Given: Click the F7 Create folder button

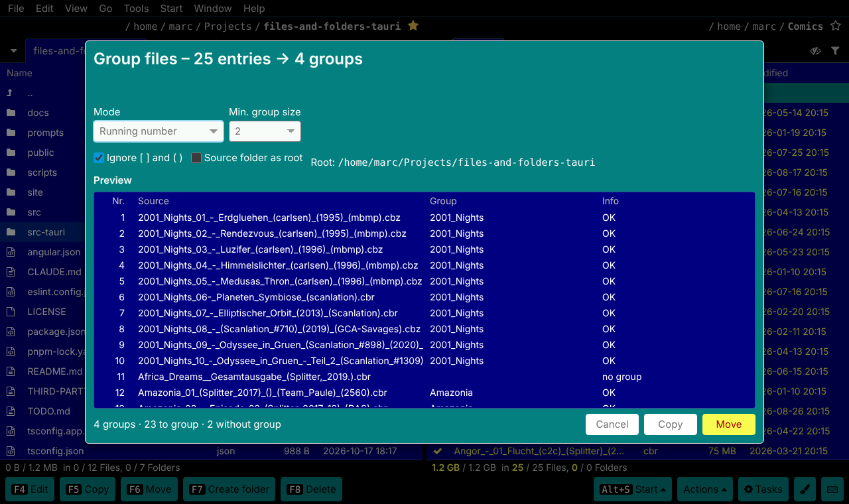Looking at the screenshot, I should (230, 489).
